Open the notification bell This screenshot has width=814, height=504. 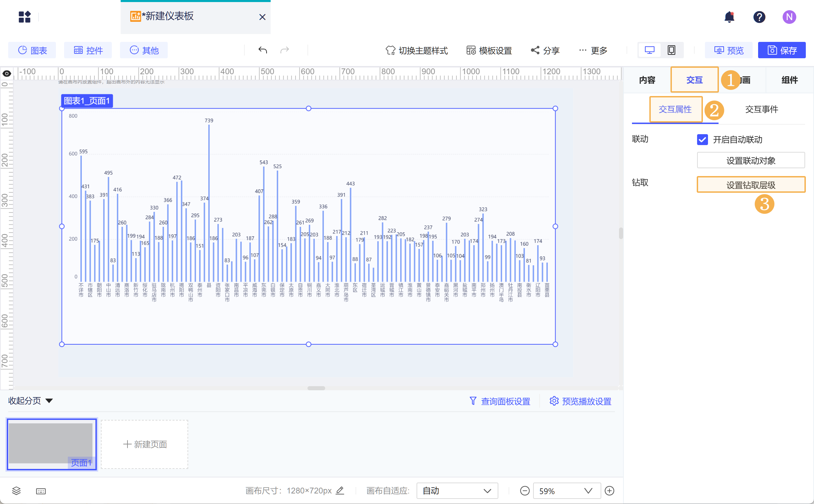[729, 17]
